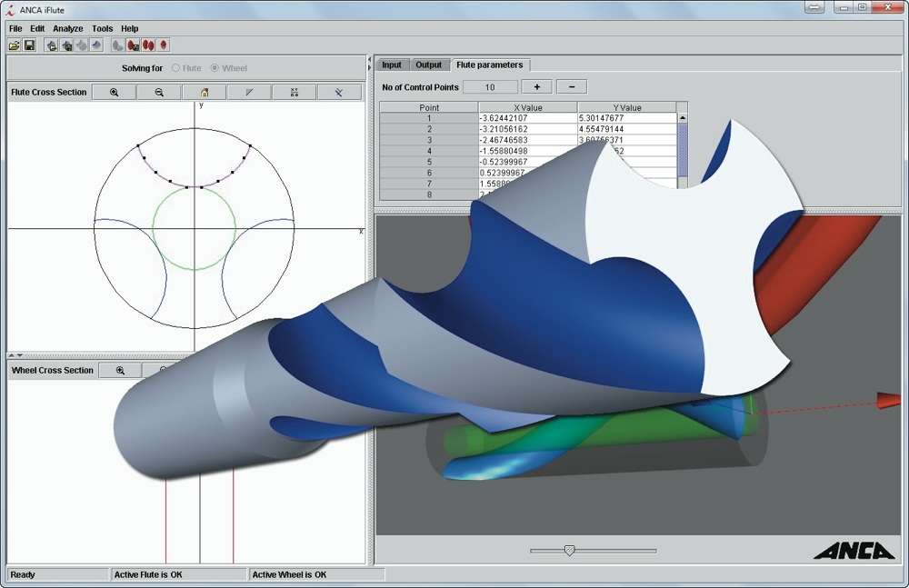Viewport: 909px width, 588px height.
Task: Zoom out on the Flute Cross Section
Action: (x=159, y=92)
